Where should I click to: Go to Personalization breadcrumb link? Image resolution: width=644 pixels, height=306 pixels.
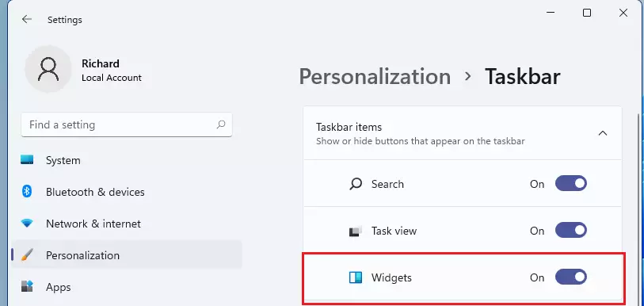pos(375,77)
